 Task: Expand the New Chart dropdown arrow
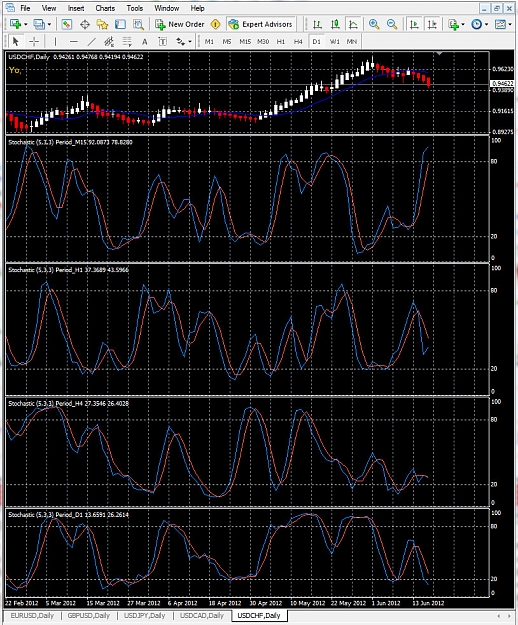pos(26,25)
